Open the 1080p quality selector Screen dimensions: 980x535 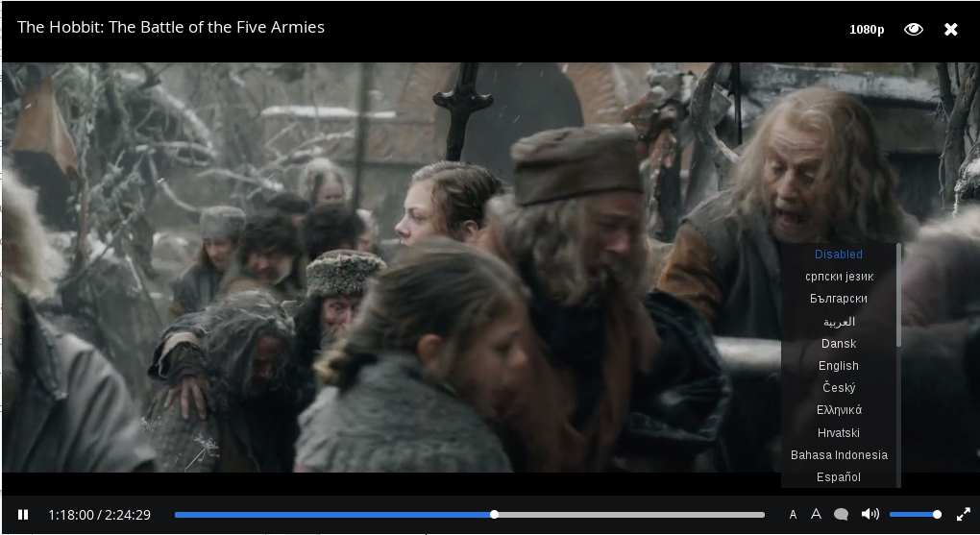tap(867, 30)
